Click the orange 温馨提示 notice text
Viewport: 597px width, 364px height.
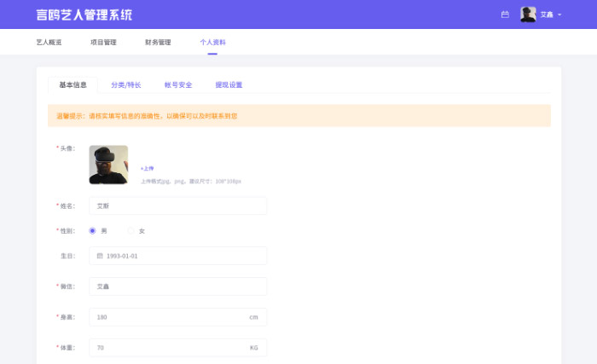pos(147,116)
